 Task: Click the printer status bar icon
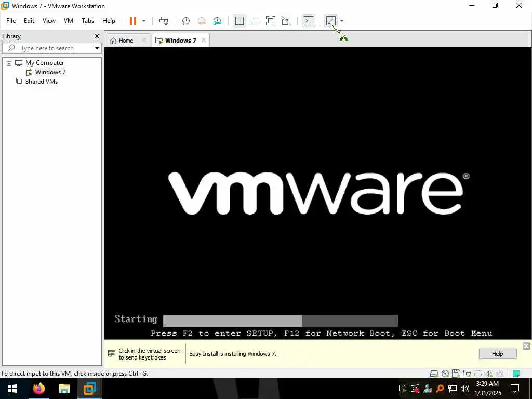478,374
